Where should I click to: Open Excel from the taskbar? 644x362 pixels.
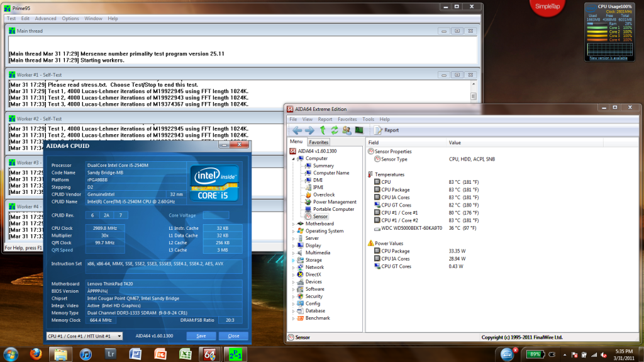[186, 354]
